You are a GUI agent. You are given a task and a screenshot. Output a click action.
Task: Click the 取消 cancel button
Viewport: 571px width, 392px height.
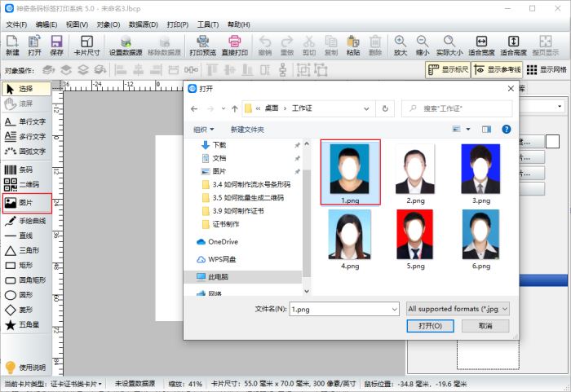pos(485,326)
